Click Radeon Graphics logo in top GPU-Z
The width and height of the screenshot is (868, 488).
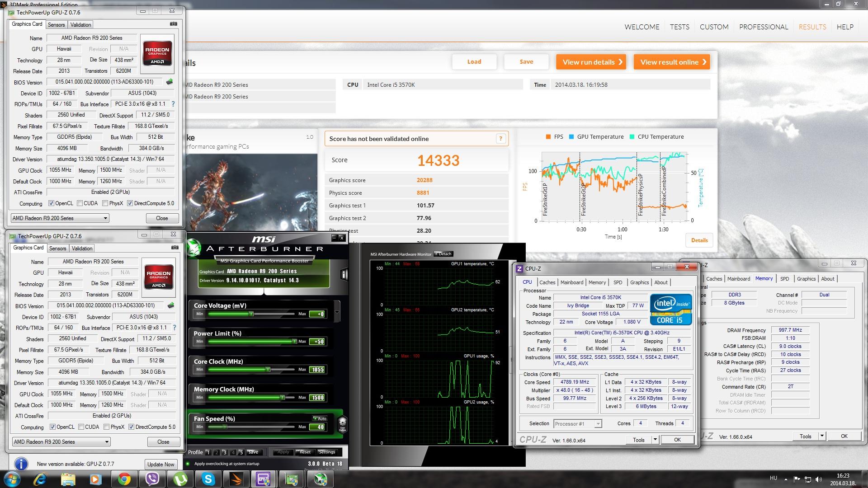pyautogui.click(x=157, y=54)
